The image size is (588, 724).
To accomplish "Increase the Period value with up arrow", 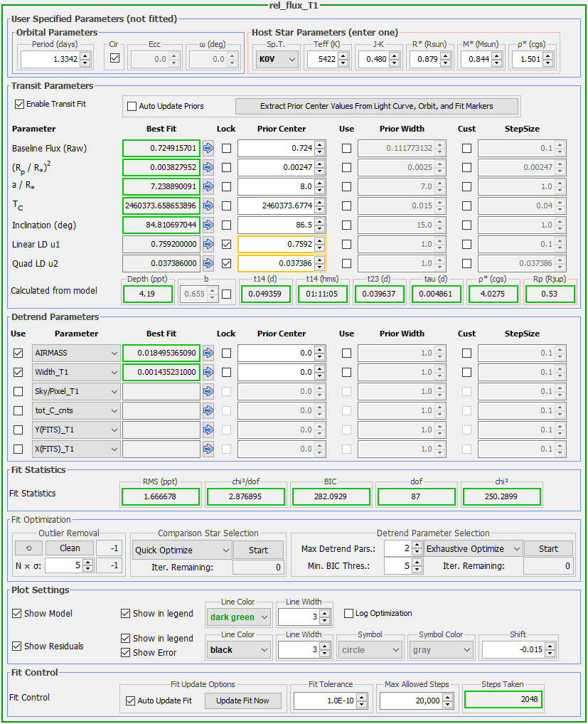I will coord(85,55).
